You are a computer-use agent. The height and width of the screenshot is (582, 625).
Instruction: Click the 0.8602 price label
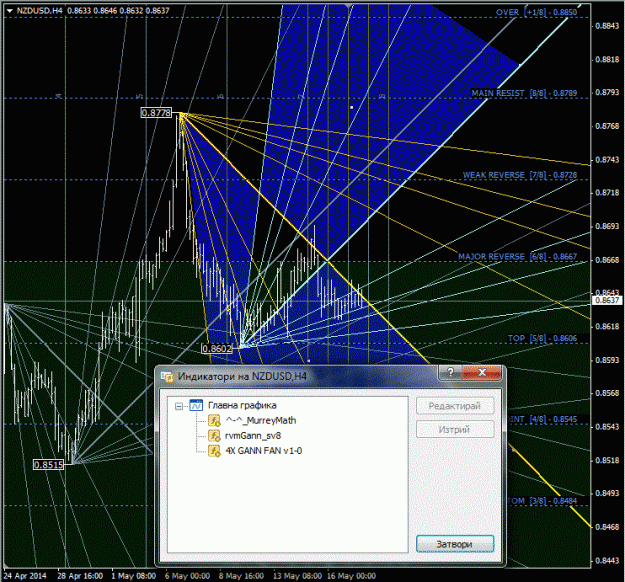pyautogui.click(x=217, y=349)
